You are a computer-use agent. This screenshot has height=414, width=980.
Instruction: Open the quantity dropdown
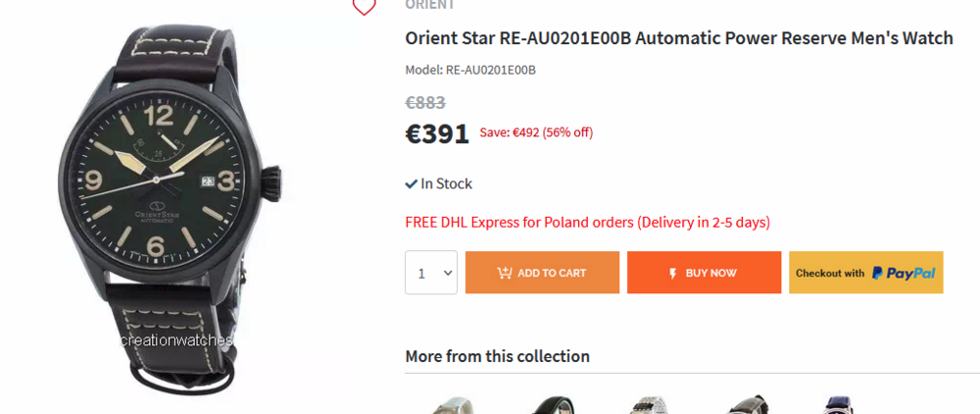coord(431,273)
